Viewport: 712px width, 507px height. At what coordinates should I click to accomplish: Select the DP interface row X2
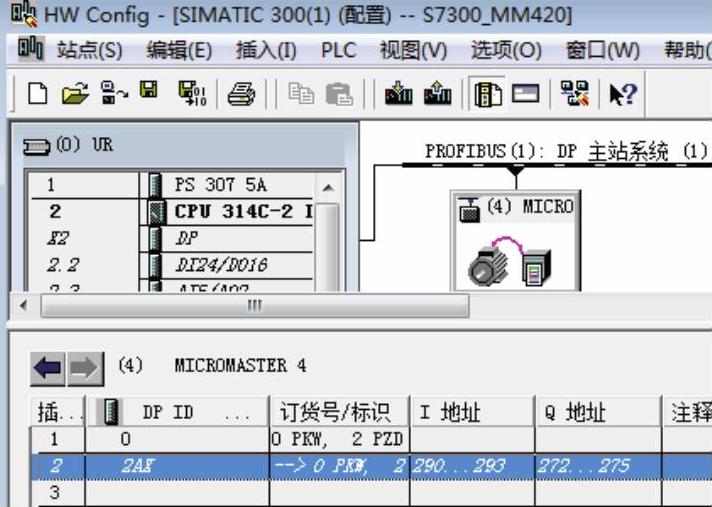[172, 238]
